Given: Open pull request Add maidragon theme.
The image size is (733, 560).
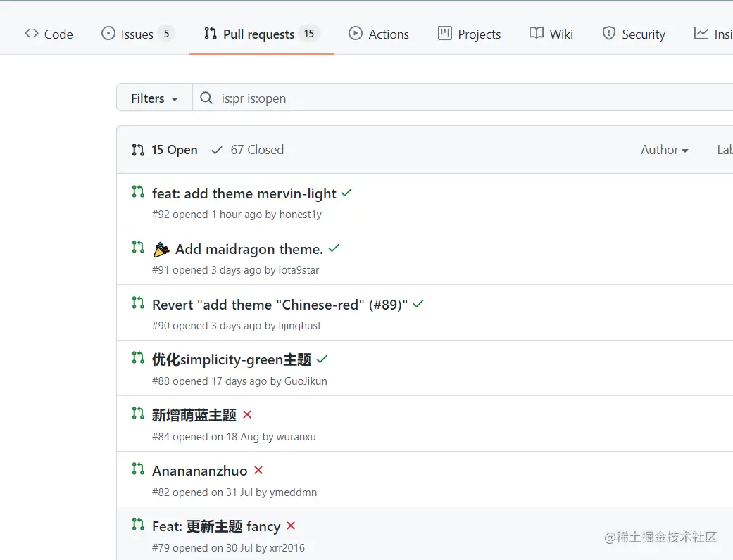Looking at the screenshot, I should 249,249.
